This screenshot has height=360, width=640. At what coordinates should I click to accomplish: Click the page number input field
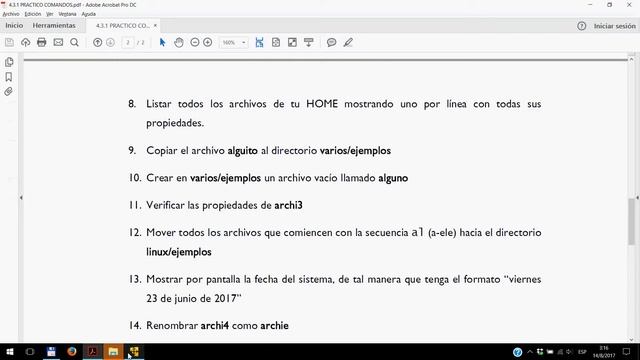128,42
